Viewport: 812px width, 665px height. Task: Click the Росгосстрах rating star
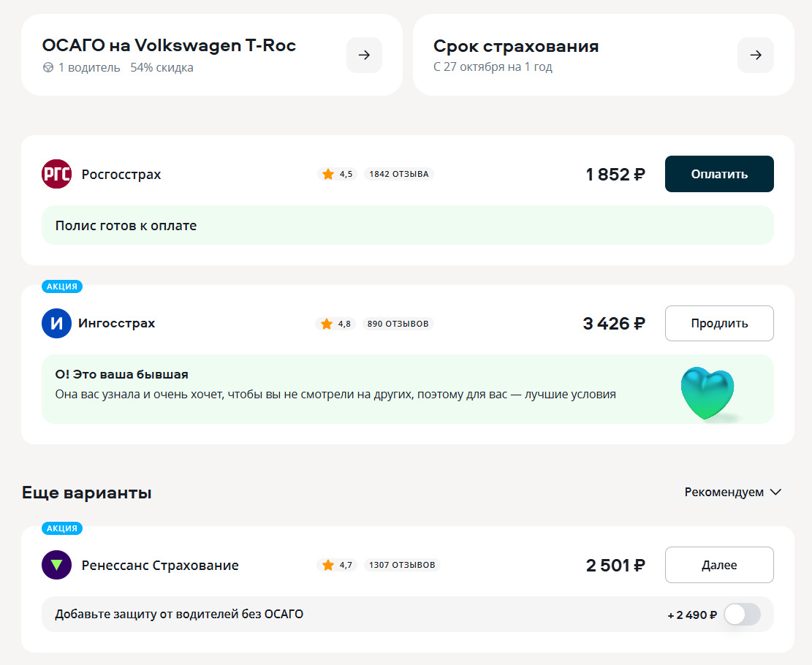(x=327, y=174)
